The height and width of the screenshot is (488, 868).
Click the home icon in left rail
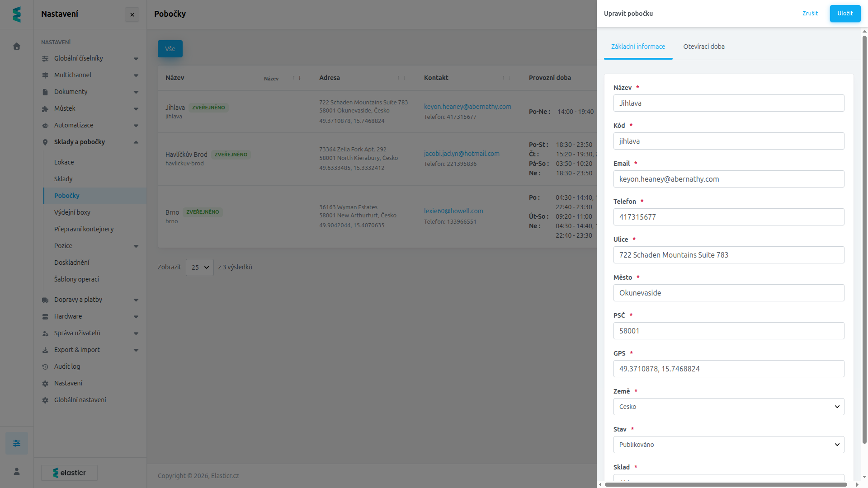point(17,46)
